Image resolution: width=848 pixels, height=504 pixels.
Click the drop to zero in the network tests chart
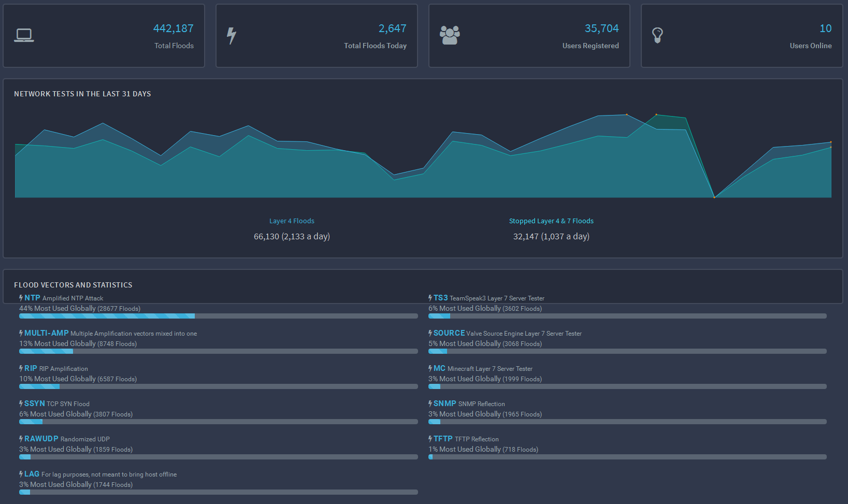click(x=714, y=197)
